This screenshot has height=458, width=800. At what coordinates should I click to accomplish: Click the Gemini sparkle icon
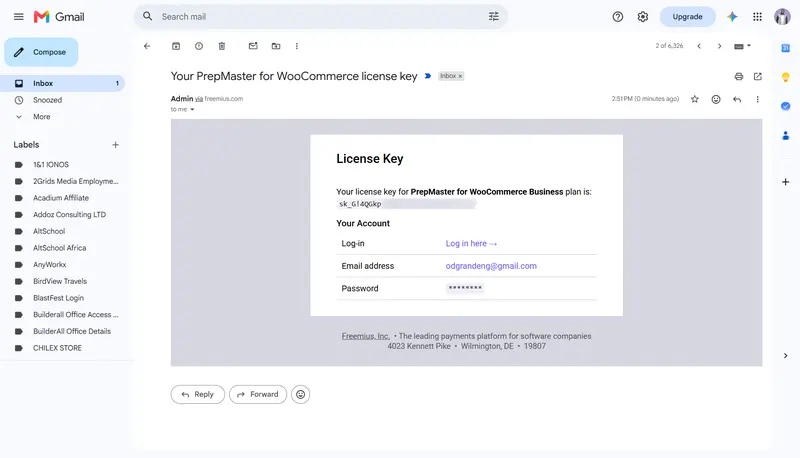tap(732, 17)
